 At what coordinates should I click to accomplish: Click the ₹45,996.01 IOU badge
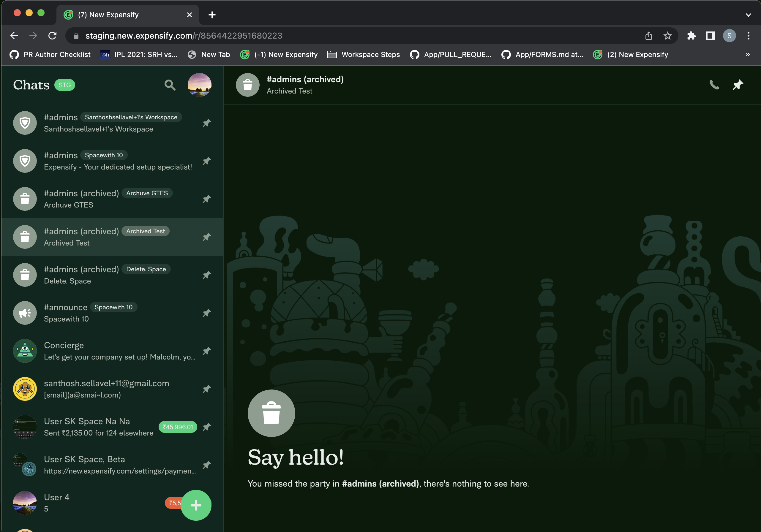pos(178,427)
